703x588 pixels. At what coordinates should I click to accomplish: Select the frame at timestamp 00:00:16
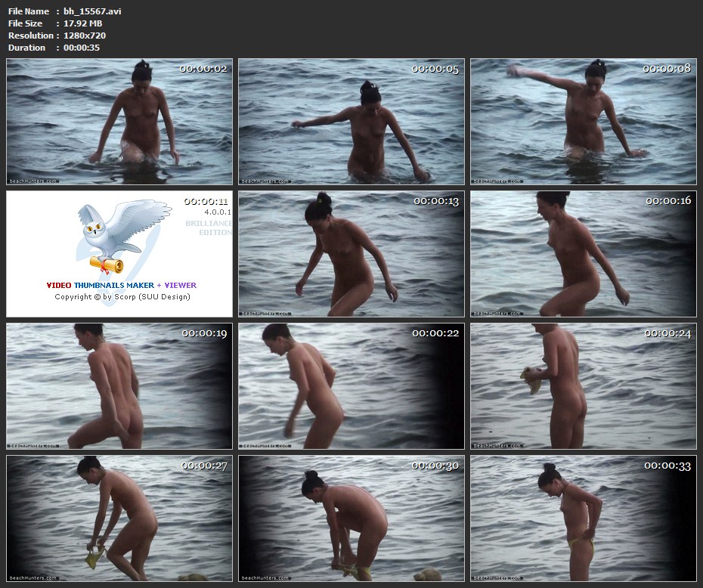583,254
